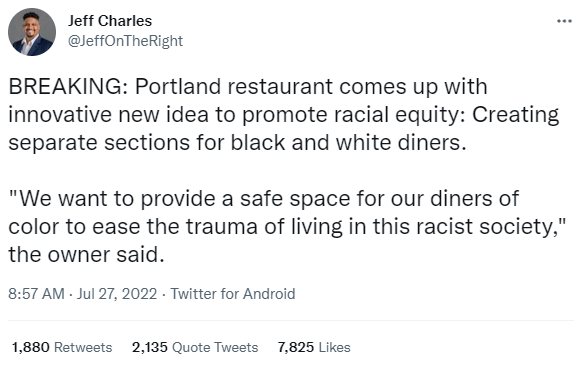Select the Retweets label text
The image size is (576, 367).
click(83, 347)
